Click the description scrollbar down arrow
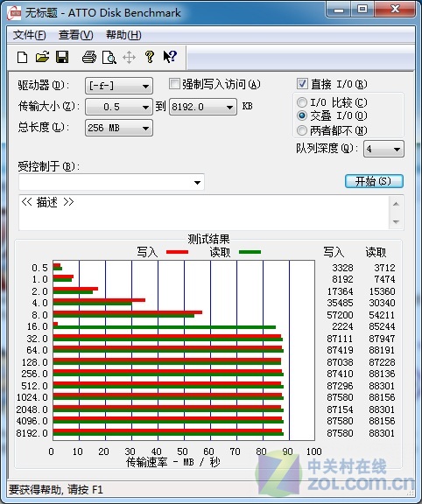Screen dimensions: 422x504 point(396,221)
